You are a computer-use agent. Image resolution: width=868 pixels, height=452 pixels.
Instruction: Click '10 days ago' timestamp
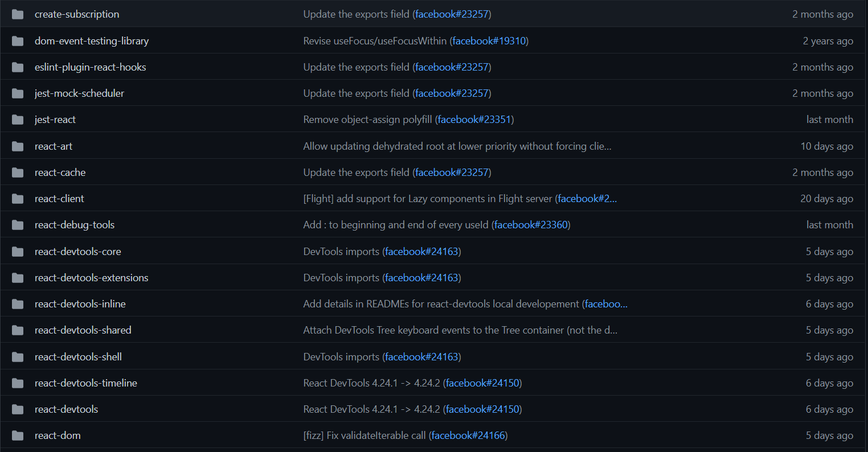pos(827,146)
